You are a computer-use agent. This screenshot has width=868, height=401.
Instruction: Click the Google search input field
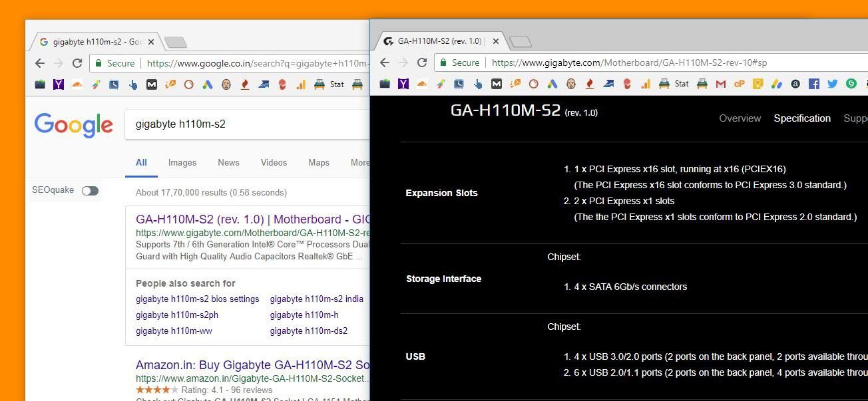(x=246, y=124)
